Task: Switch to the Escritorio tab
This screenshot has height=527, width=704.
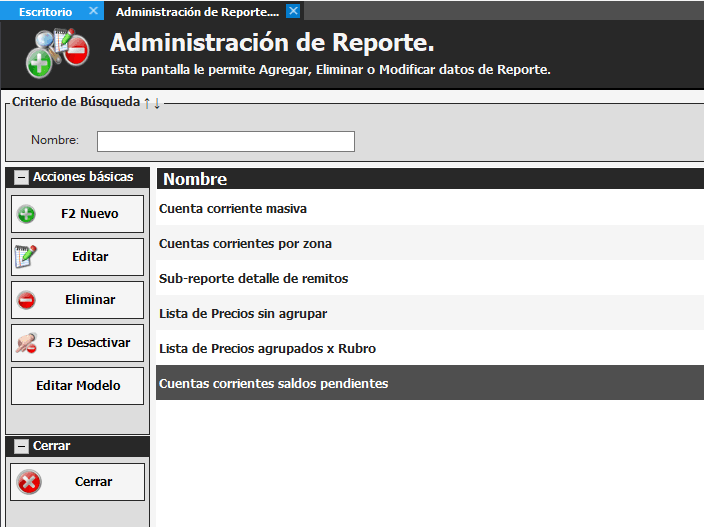Action: click(x=45, y=11)
